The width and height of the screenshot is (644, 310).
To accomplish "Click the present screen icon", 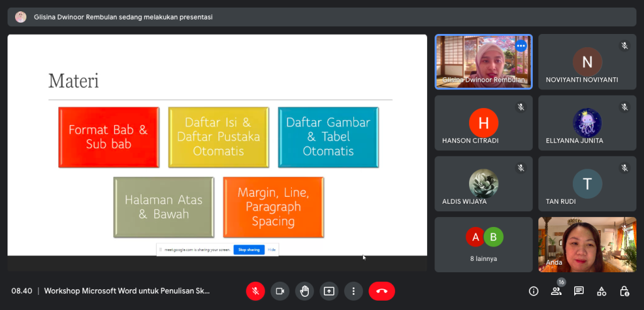I will pyautogui.click(x=329, y=291).
